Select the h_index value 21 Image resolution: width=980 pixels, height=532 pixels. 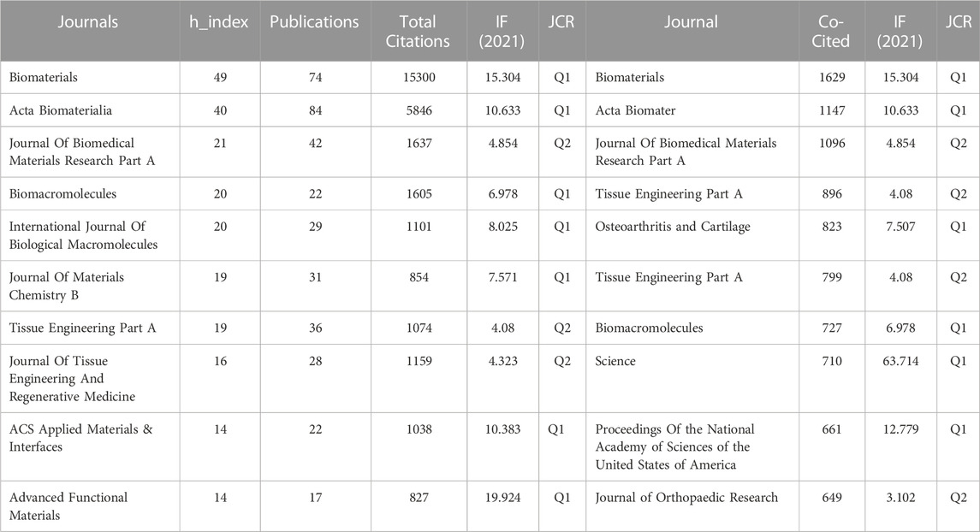pos(220,143)
